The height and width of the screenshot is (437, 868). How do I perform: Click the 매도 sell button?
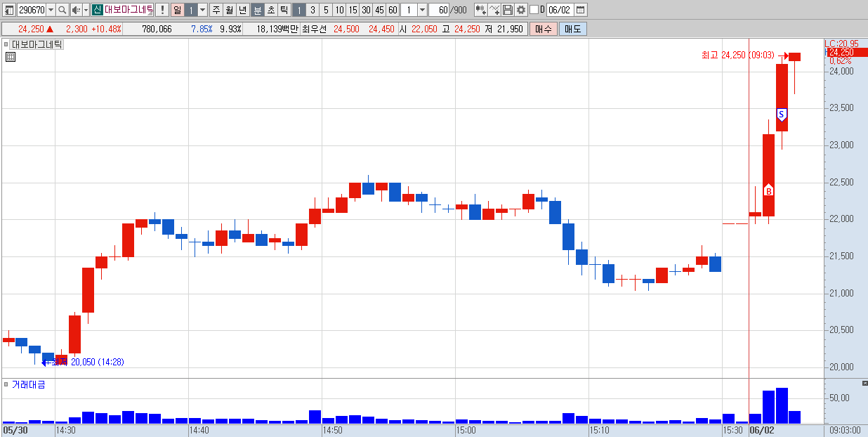tap(573, 29)
